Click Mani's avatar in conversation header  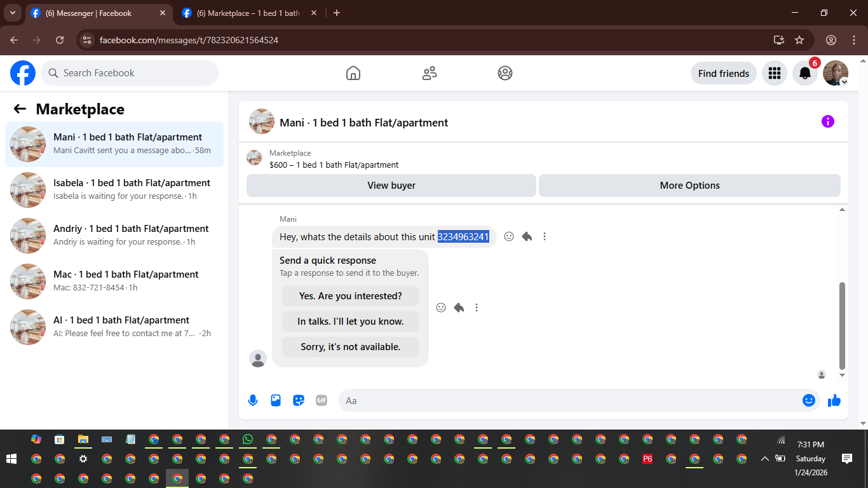click(262, 121)
